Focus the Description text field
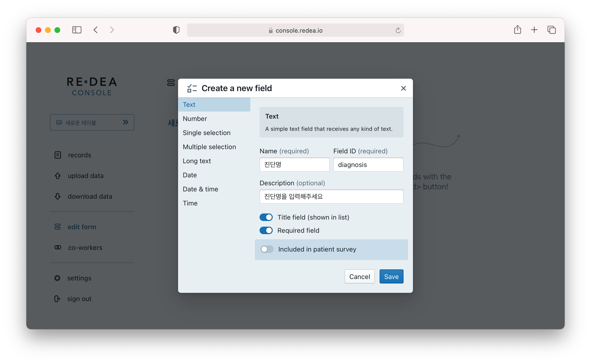Screen dimensions: 591x364 [331, 197]
